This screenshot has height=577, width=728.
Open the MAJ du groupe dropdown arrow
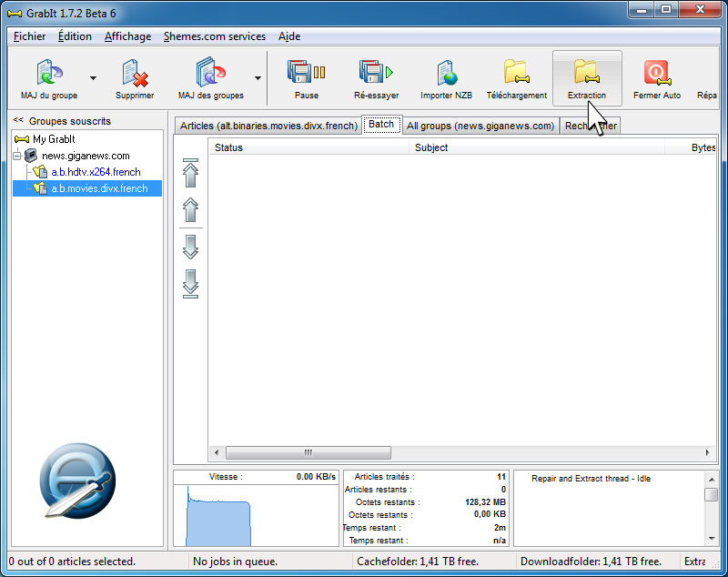tap(94, 78)
